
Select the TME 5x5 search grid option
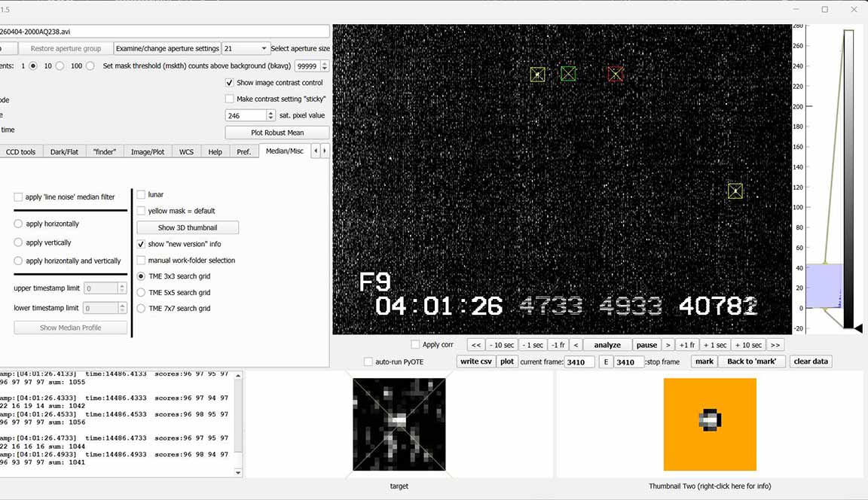(x=141, y=292)
